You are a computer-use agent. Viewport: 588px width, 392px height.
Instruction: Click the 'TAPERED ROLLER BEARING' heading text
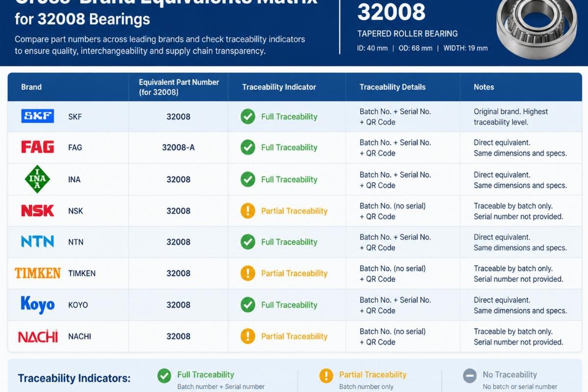(x=408, y=34)
